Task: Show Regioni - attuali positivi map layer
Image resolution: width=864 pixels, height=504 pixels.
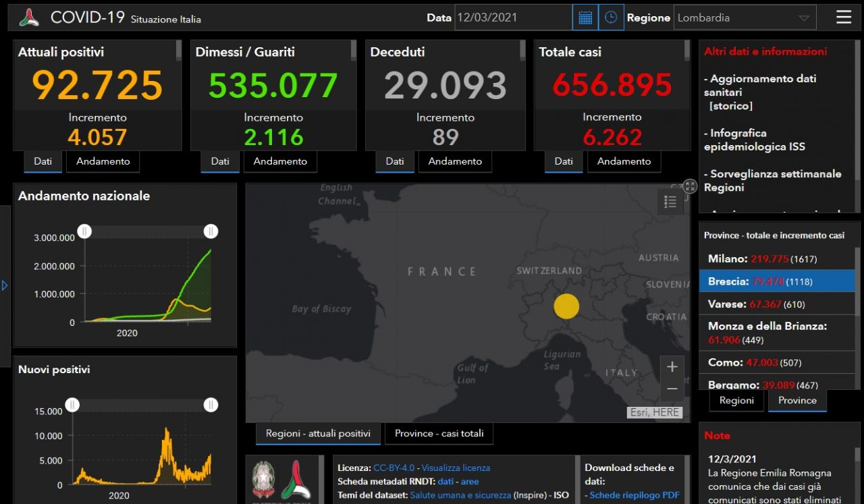Action: [318, 434]
